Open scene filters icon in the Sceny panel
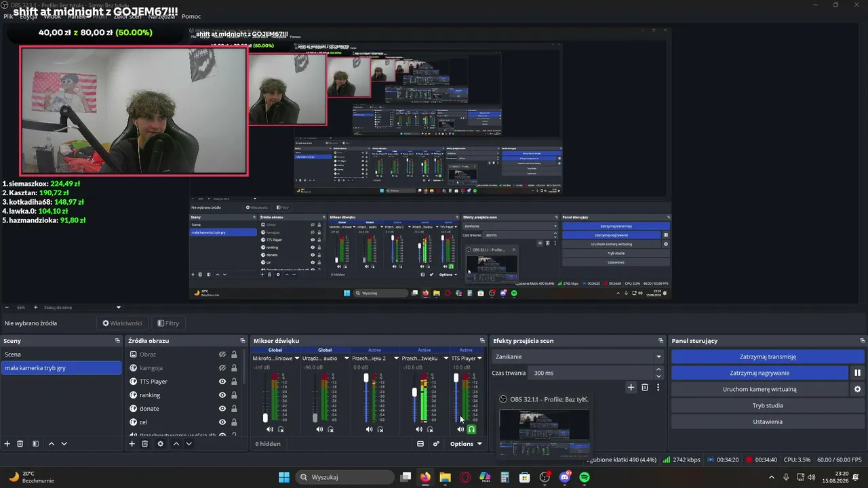Image resolution: width=868 pixels, height=488 pixels. click(x=35, y=444)
